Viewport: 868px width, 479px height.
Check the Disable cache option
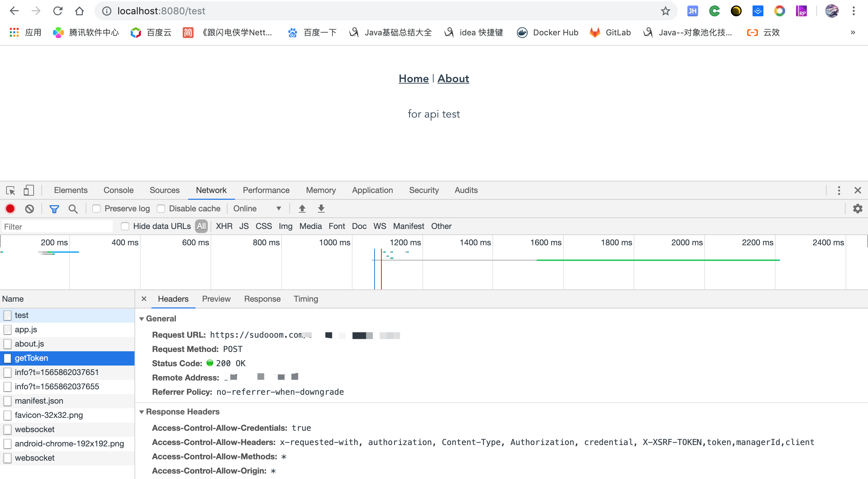pos(161,209)
